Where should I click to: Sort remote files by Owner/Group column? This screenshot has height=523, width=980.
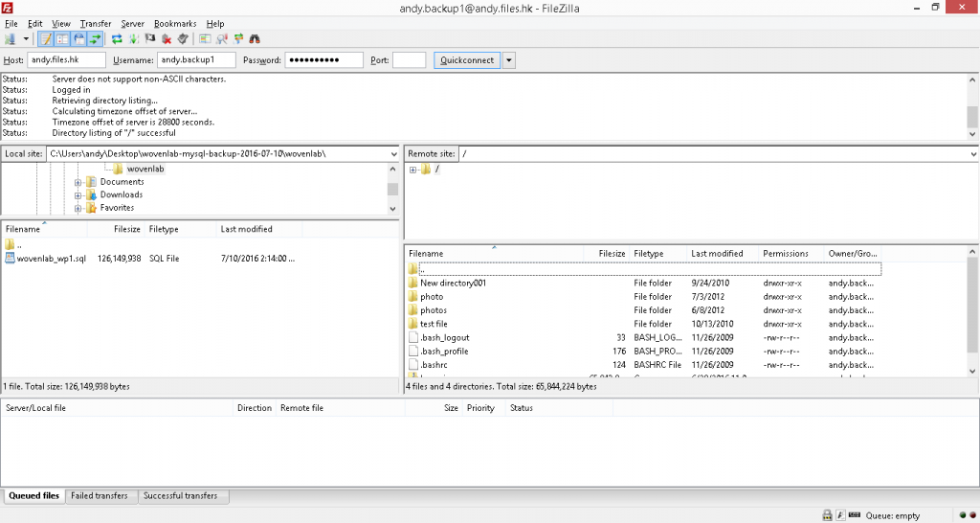click(853, 254)
